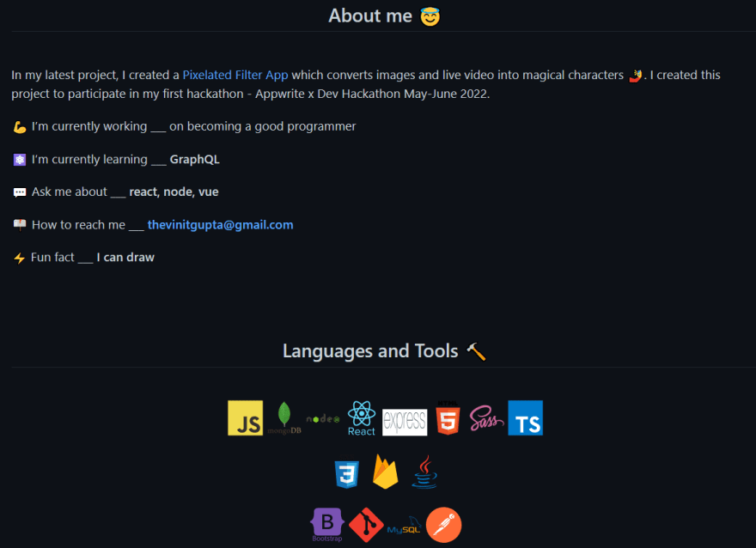
Task: Click the React atom logo
Action: [x=362, y=417]
